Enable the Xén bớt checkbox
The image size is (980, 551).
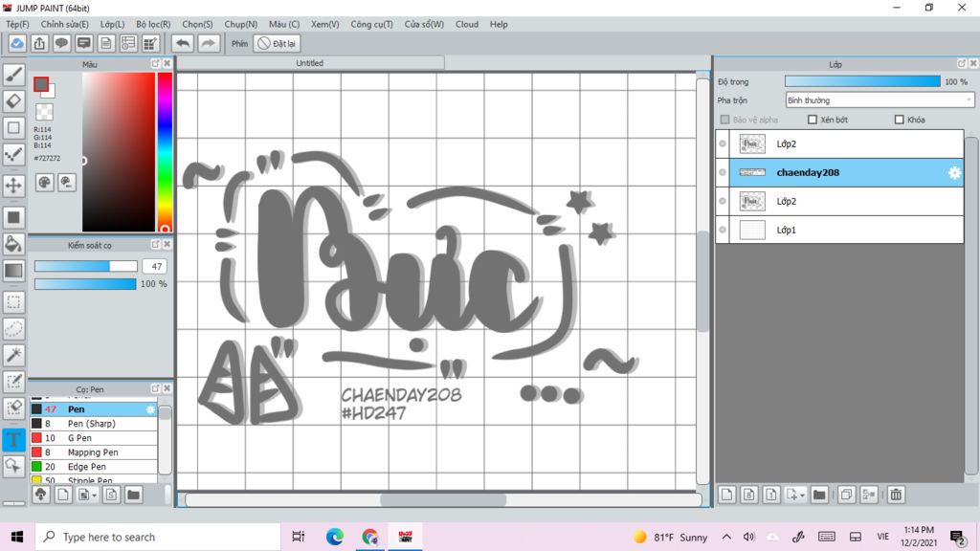(x=813, y=120)
